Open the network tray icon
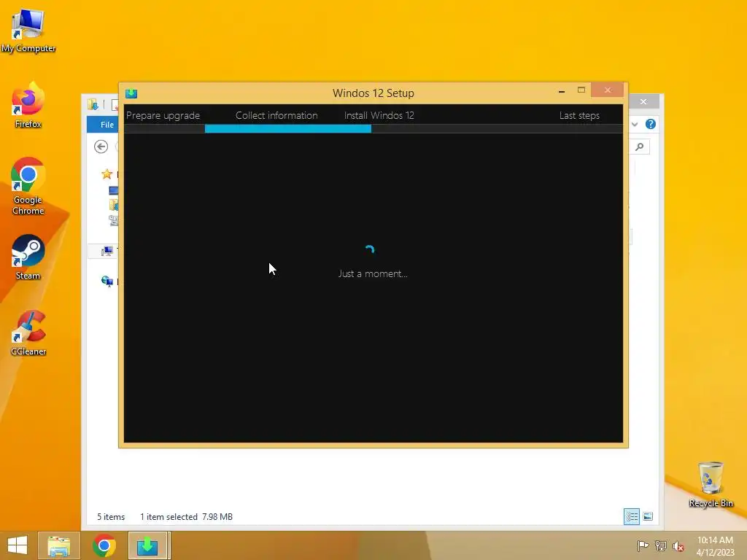Screen dimensions: 747x560 tap(661, 545)
